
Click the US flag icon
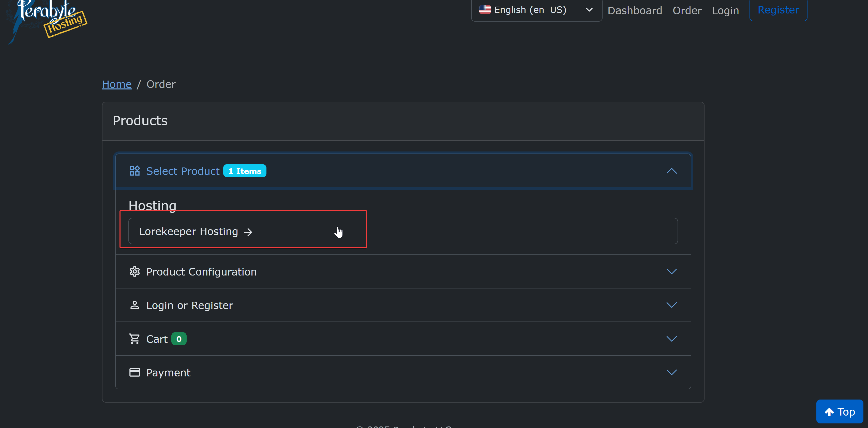[x=485, y=9]
